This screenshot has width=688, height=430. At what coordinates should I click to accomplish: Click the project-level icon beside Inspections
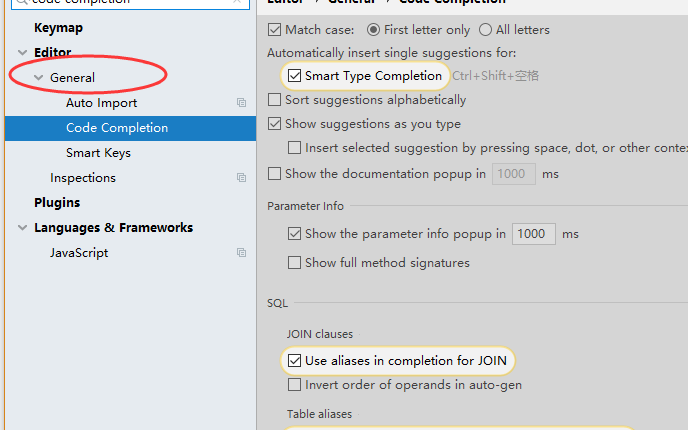pos(241,178)
